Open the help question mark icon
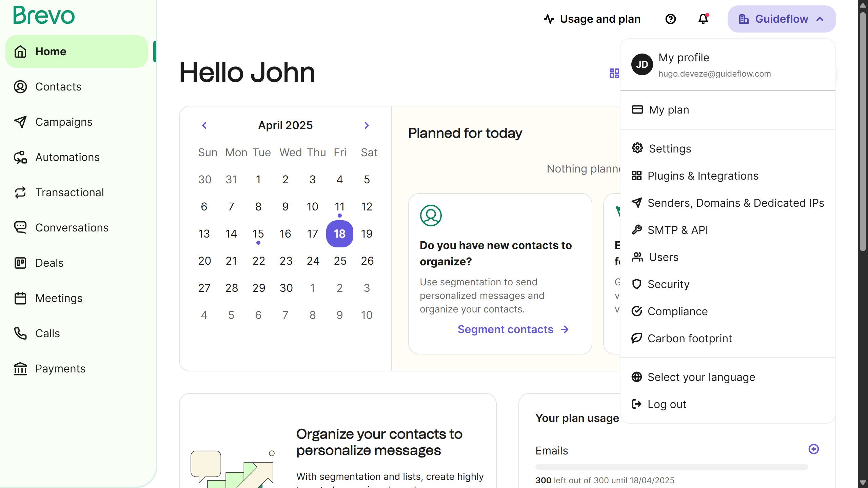The image size is (868, 488). (670, 19)
